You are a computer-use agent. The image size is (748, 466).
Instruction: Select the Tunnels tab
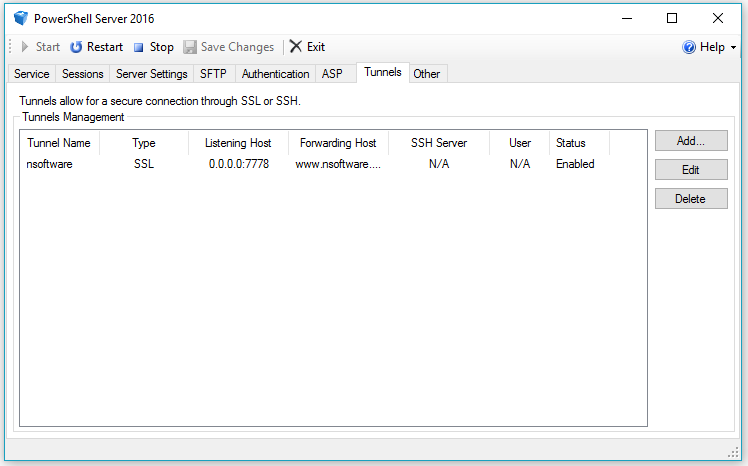(x=383, y=72)
